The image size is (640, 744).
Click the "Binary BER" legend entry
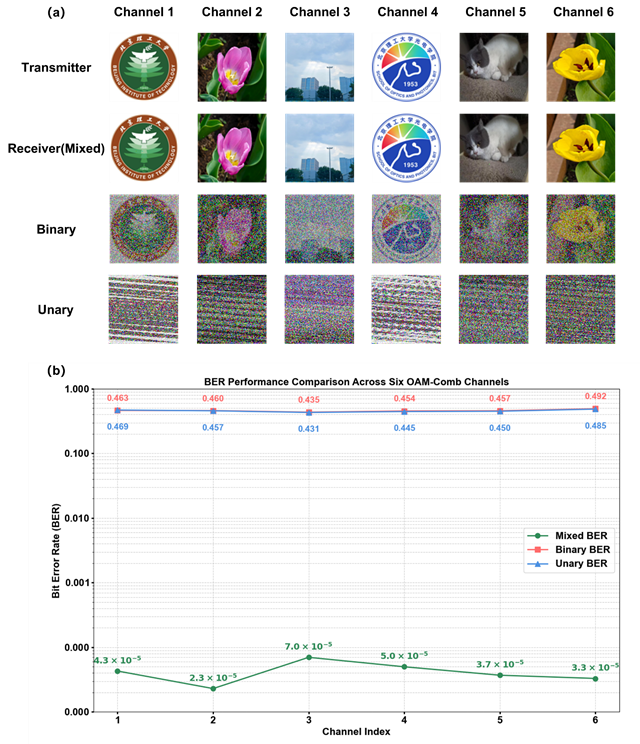(x=568, y=549)
